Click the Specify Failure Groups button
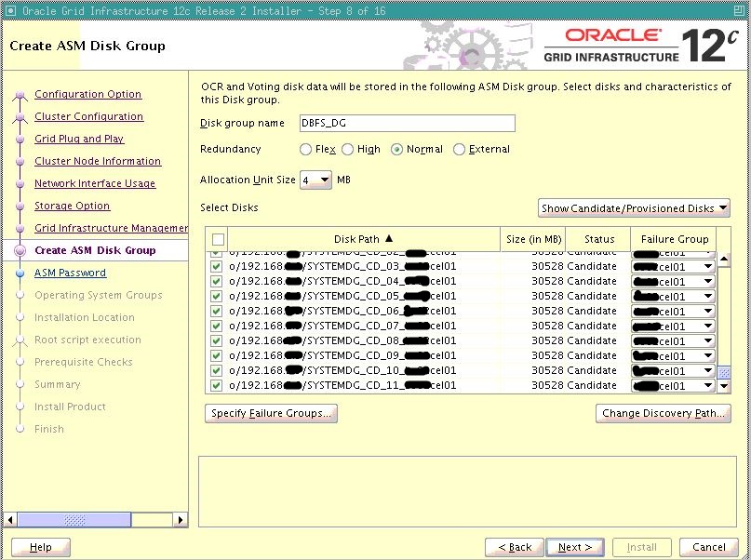 271,414
